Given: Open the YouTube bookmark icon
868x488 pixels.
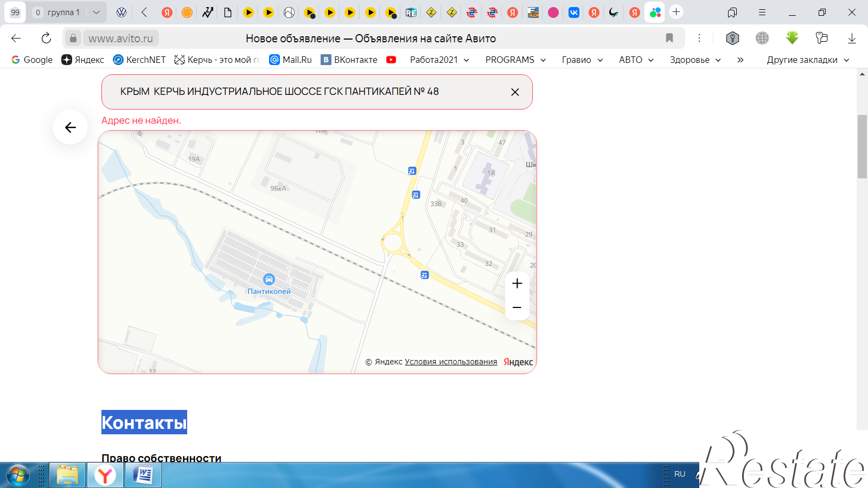Looking at the screenshot, I should click(391, 60).
